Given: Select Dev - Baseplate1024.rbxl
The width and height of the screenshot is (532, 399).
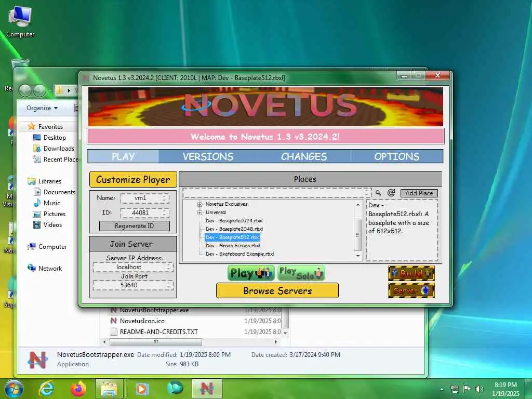Looking at the screenshot, I should (234, 220).
